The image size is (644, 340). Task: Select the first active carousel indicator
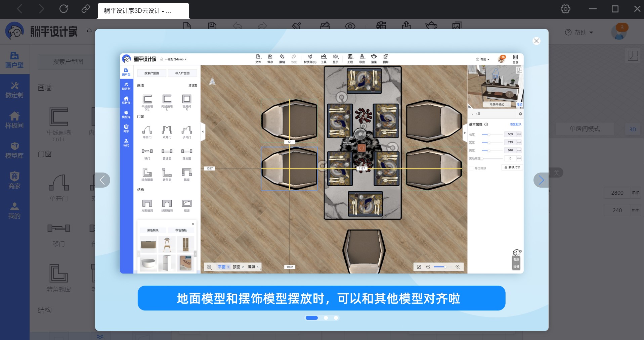point(312,318)
